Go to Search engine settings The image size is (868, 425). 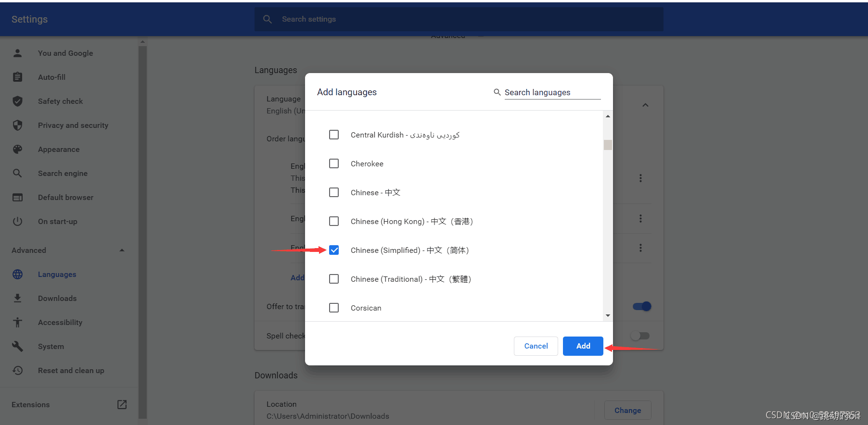[63, 174]
